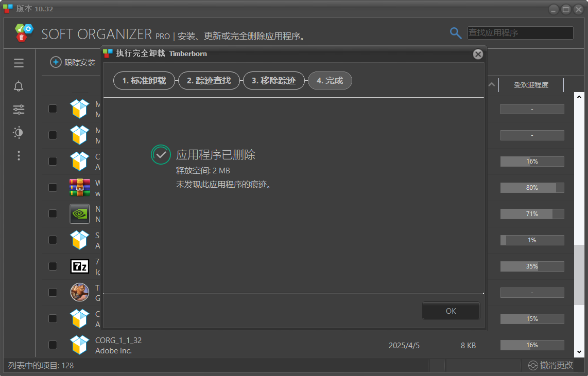Click the Soft Organizer logo icon
Screen dimensions: 588x376
pyautogui.click(x=24, y=33)
